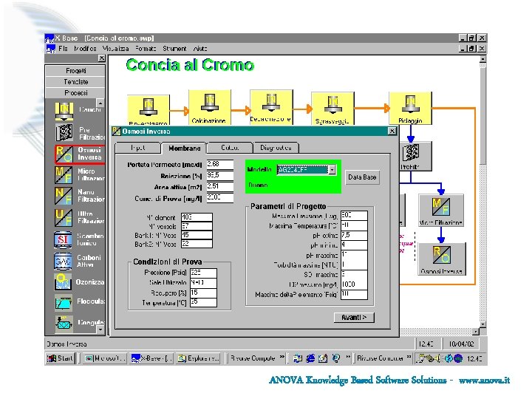The width and height of the screenshot is (532, 399).
Task: Select the Nano Filtrazione sidebar icon
Action: (x=64, y=196)
